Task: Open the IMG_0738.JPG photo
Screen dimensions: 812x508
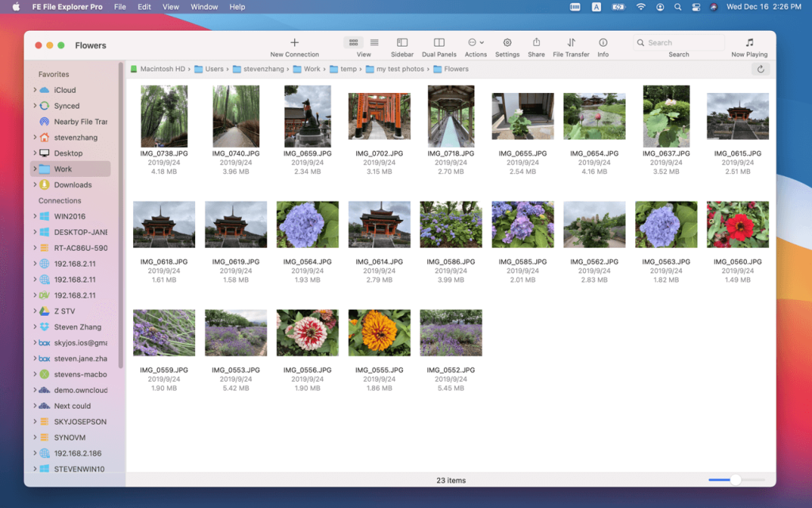Action: (164, 115)
